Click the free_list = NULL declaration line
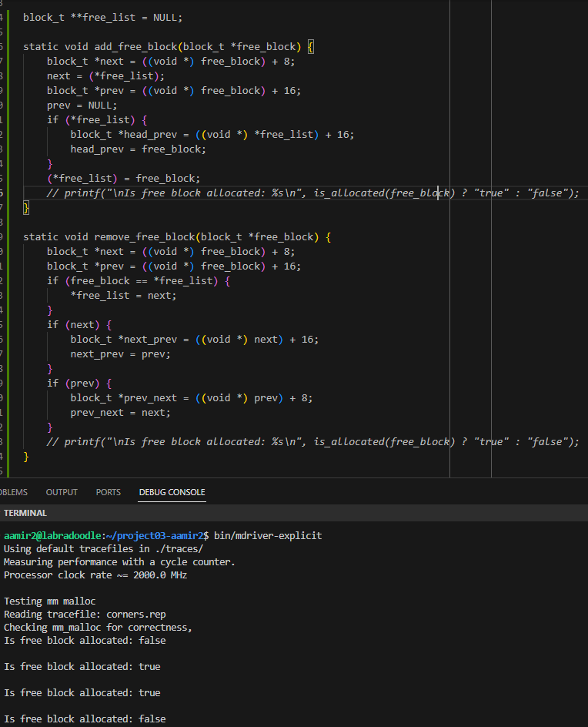 coord(102,17)
